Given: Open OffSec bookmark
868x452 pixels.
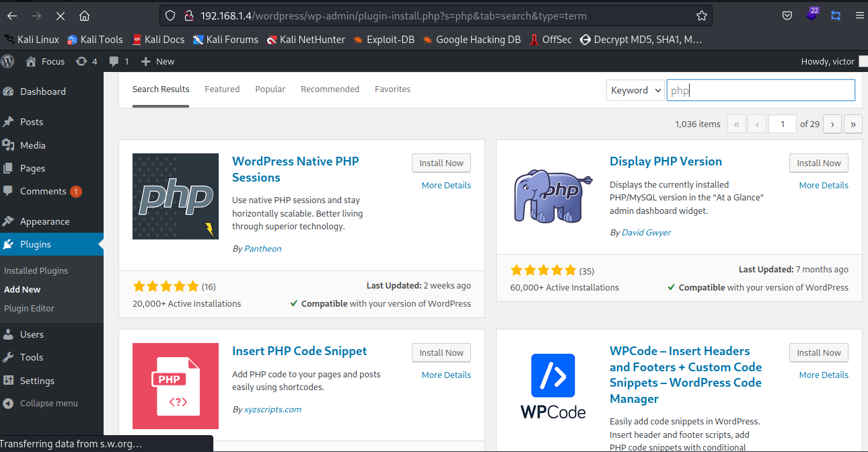Looking at the screenshot, I should [550, 40].
